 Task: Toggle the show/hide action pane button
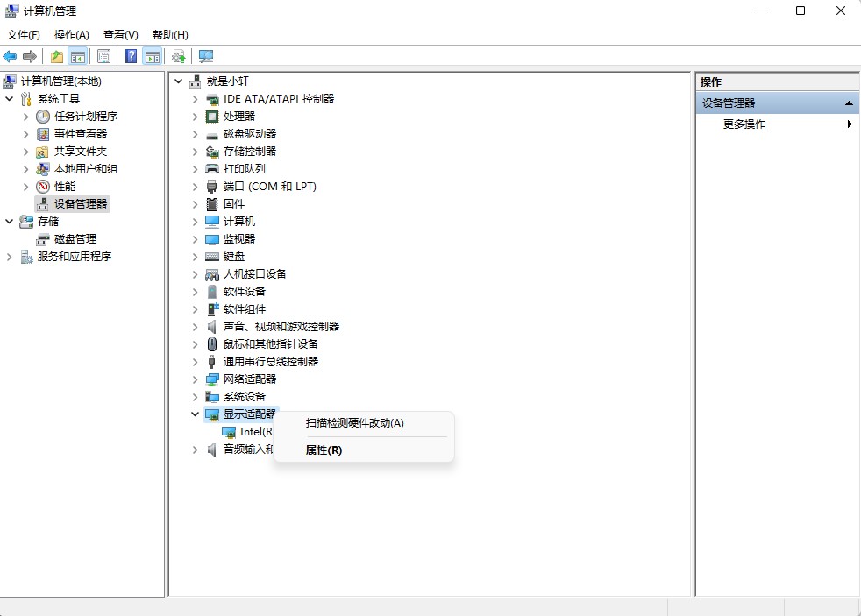(153, 56)
